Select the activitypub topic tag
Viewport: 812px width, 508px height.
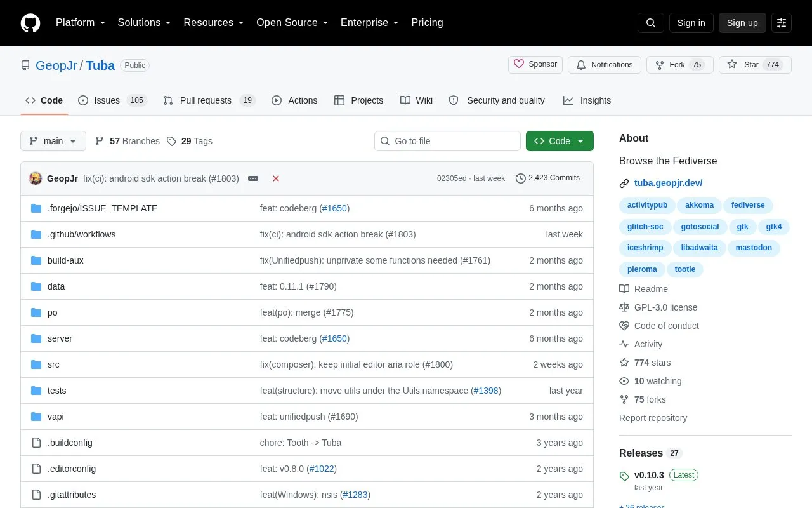point(647,205)
